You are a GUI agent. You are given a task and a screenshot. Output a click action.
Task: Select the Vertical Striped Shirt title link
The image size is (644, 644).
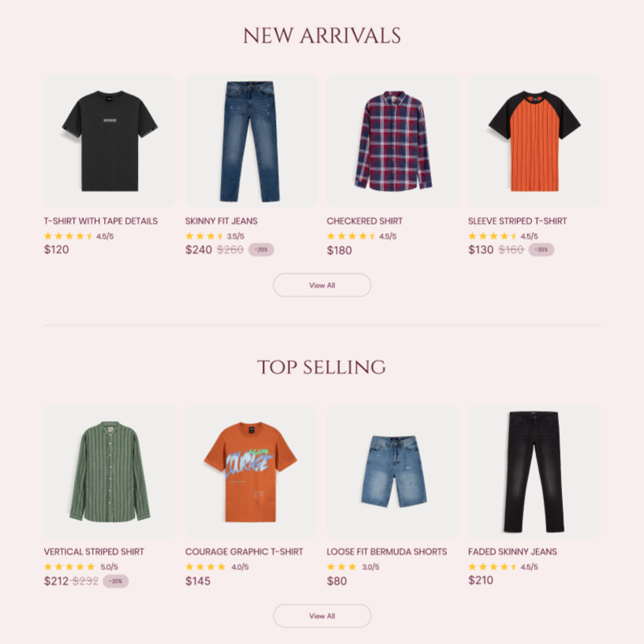pyautogui.click(x=94, y=552)
